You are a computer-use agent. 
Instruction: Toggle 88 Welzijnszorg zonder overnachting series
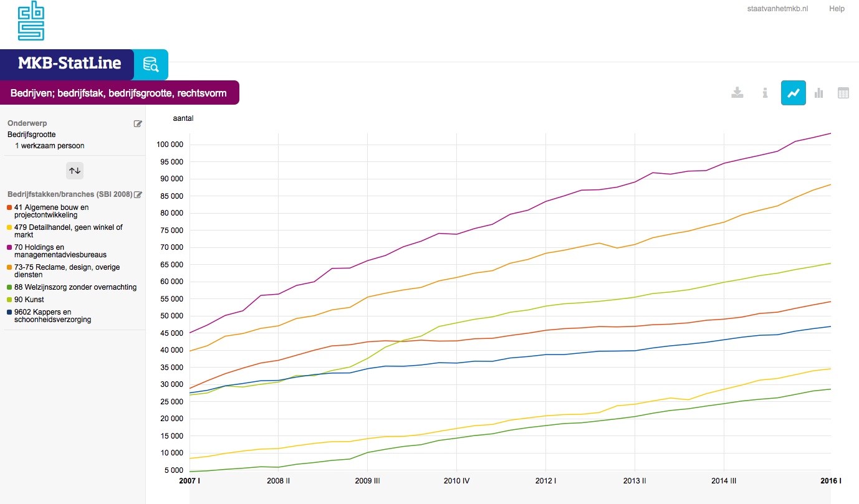(x=75, y=287)
